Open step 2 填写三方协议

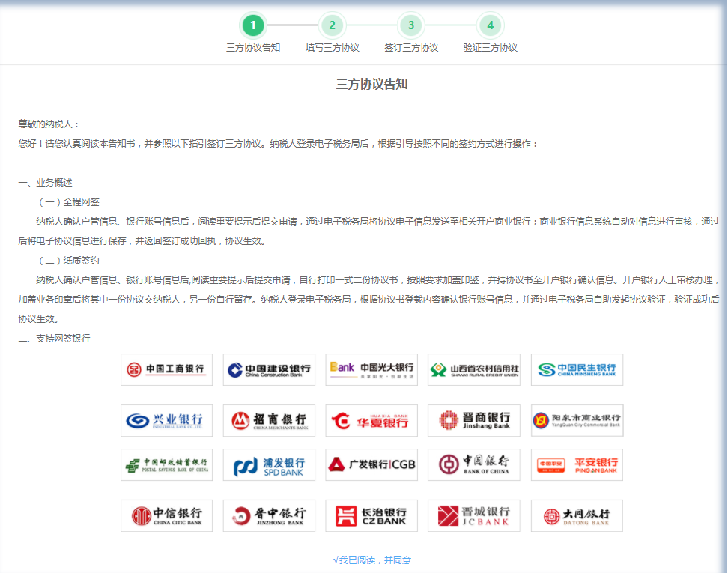pyautogui.click(x=332, y=25)
